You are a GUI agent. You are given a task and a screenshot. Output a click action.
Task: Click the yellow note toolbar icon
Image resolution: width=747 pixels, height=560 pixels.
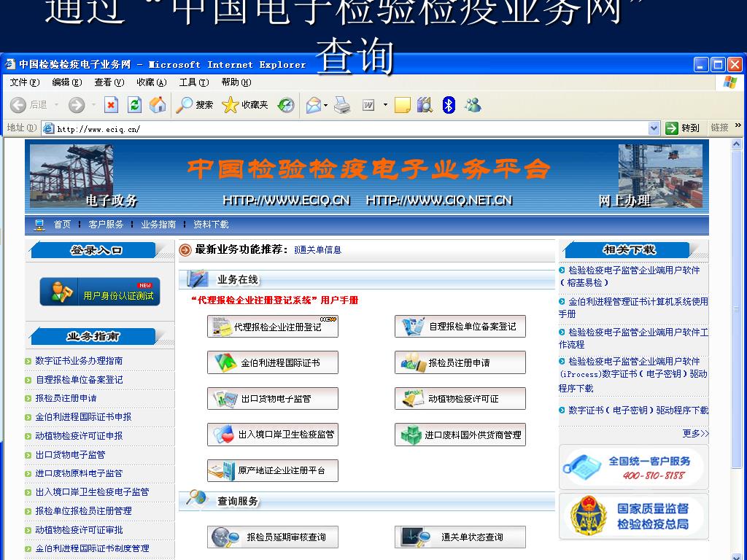(403, 105)
